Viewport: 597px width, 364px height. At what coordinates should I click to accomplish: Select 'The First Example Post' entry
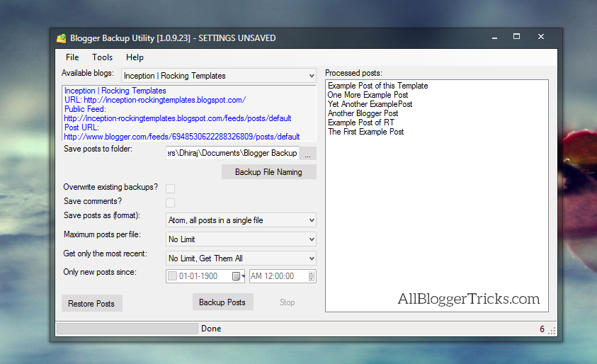click(365, 131)
